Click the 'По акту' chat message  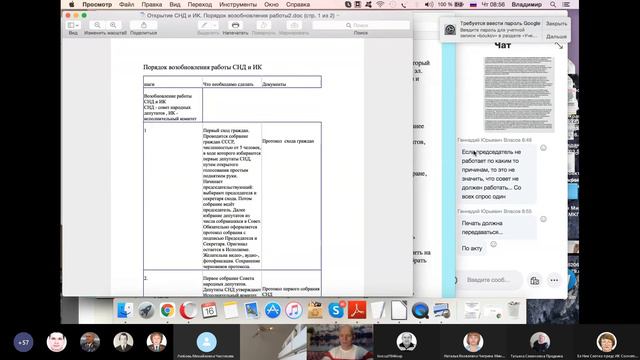pyautogui.click(x=472, y=248)
